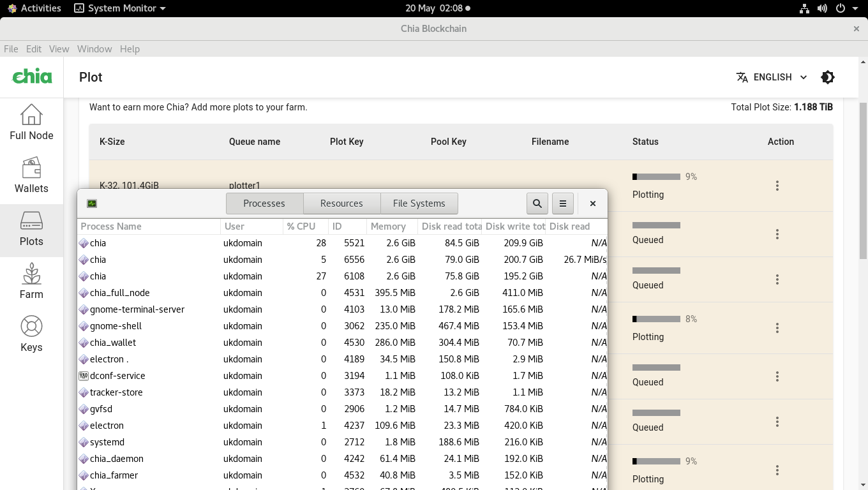Select the gnome-terminal-server process
This screenshot has width=868, height=490.
[343, 309]
